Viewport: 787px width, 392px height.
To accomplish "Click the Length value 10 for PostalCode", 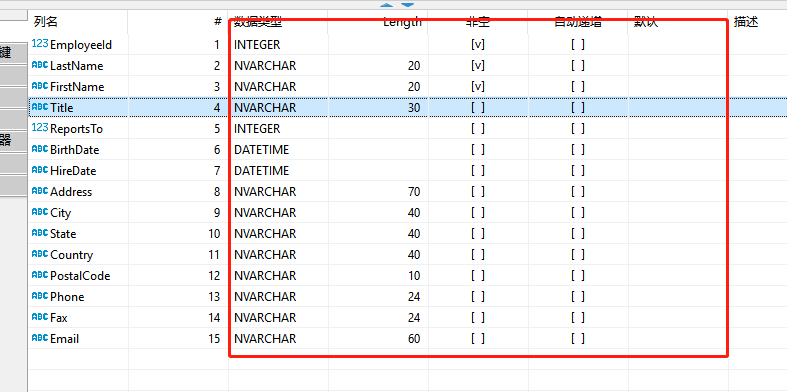I will click(414, 276).
